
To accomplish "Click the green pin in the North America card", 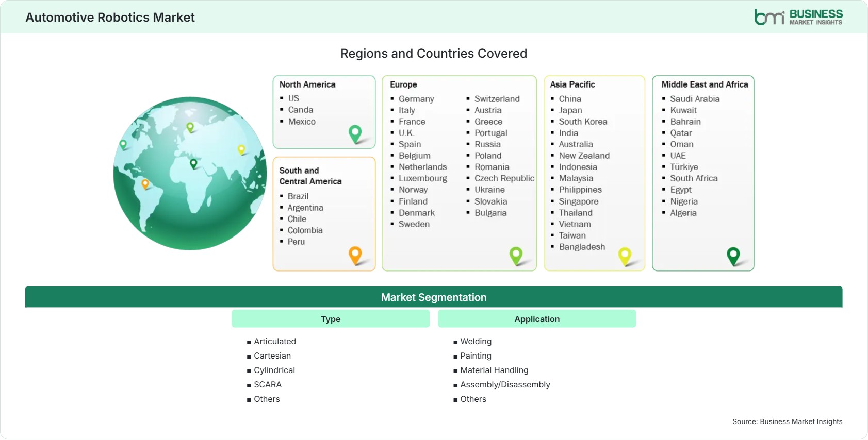I will [355, 134].
